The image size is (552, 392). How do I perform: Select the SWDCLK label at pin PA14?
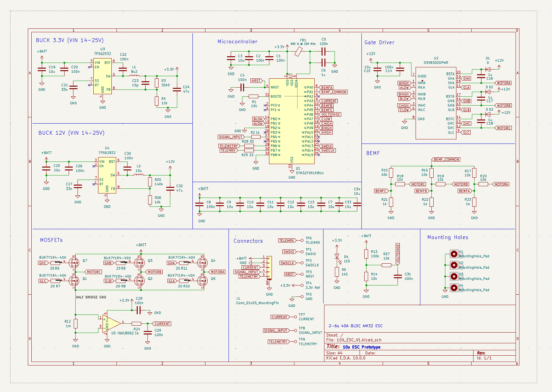pos(328,150)
